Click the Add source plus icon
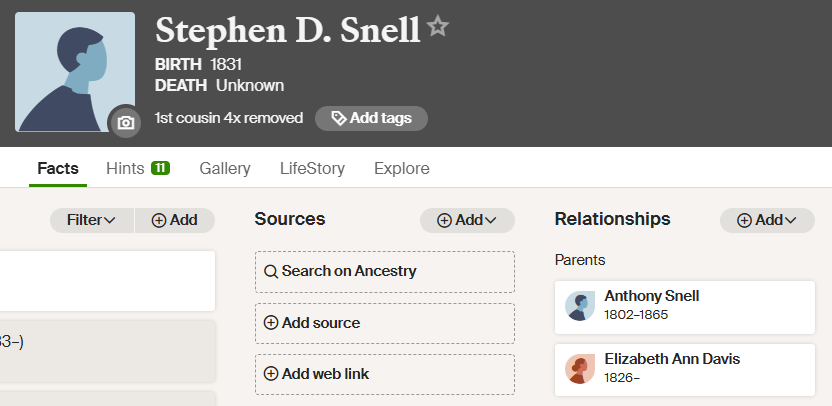The height and width of the screenshot is (406, 832). pyautogui.click(x=271, y=323)
